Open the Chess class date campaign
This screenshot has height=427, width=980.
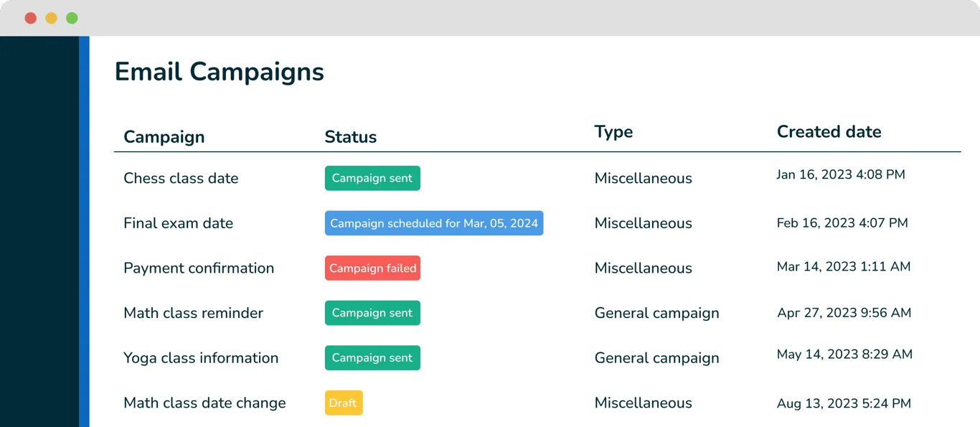tap(181, 178)
